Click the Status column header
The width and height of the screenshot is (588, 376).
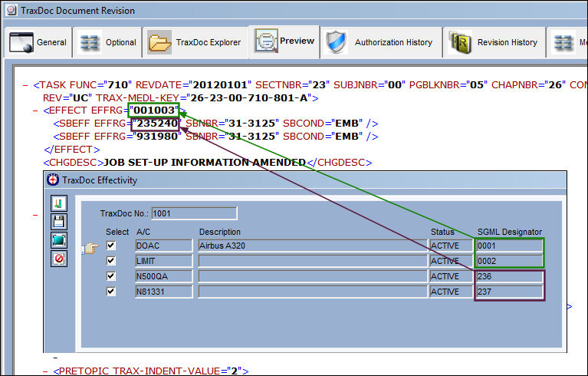tap(442, 232)
